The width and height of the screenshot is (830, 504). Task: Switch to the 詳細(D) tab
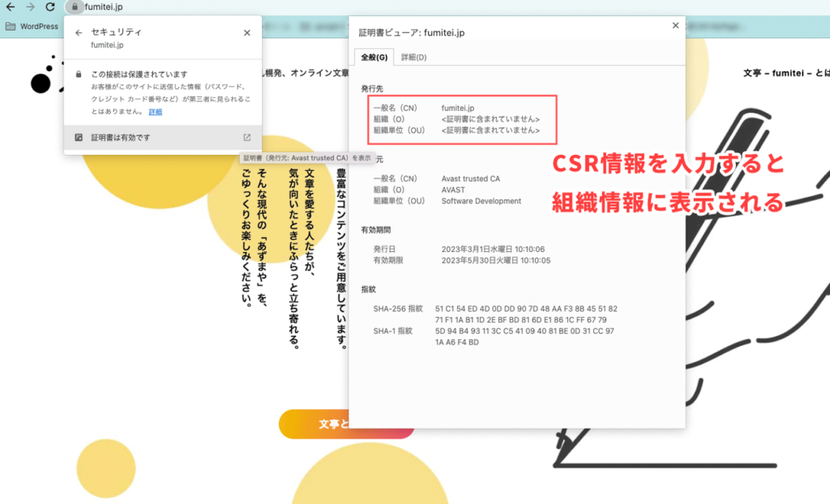pos(414,58)
